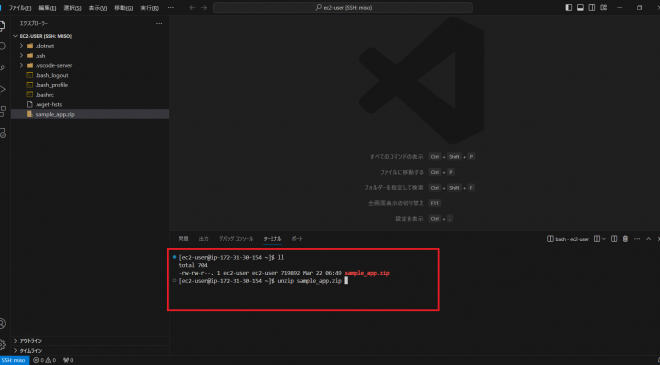Open the Extensions view
660x365 pixels.
(3, 111)
